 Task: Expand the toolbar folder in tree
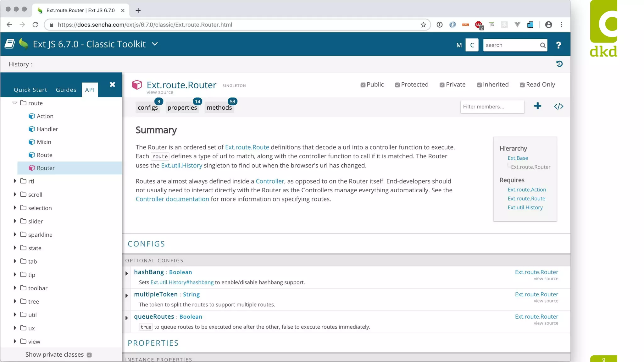click(15, 288)
